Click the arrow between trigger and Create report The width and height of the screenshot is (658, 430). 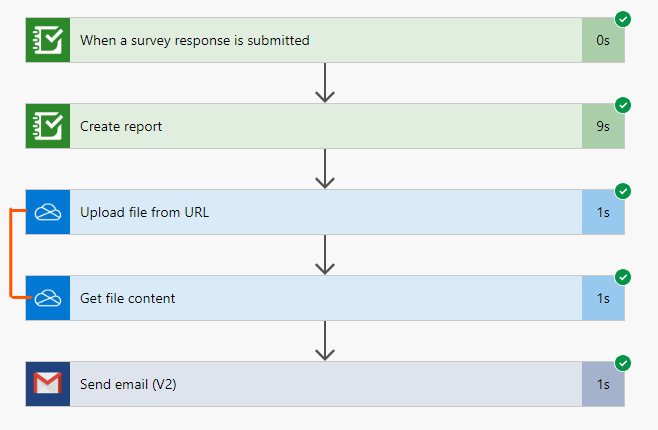(324, 84)
